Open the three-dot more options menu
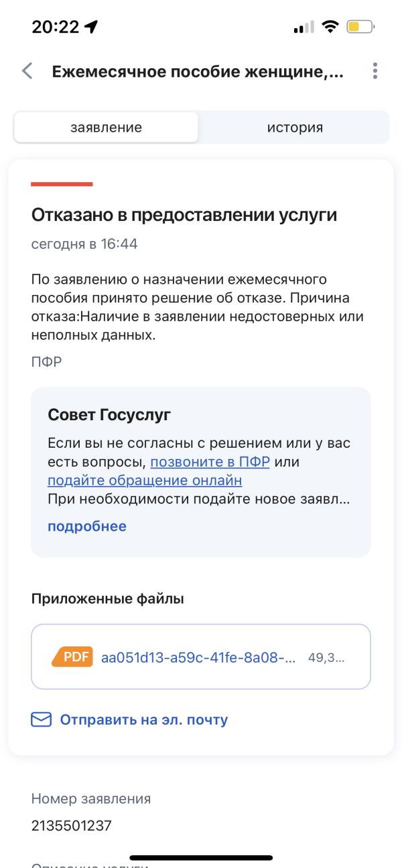Image resolution: width=402 pixels, height=868 pixels. click(375, 71)
